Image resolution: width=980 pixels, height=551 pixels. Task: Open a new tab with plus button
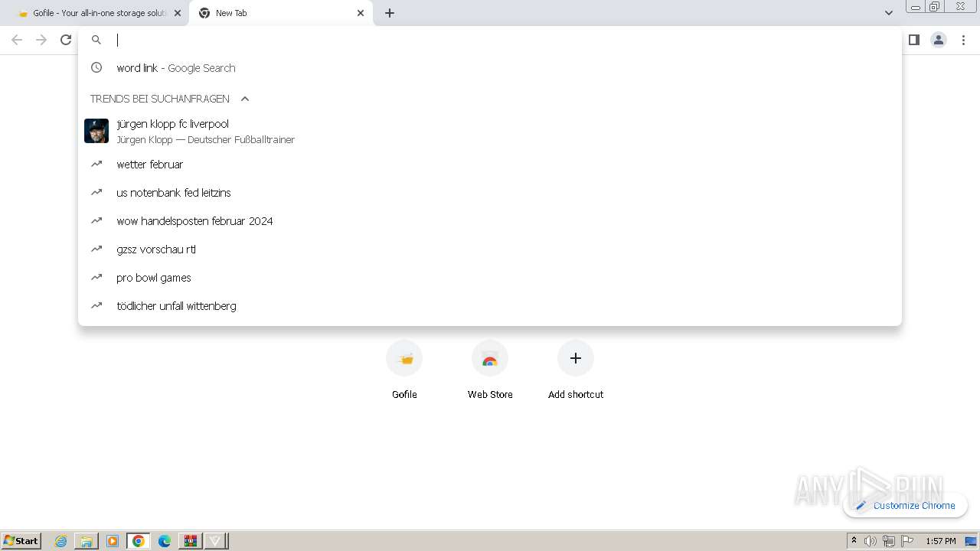click(x=390, y=13)
